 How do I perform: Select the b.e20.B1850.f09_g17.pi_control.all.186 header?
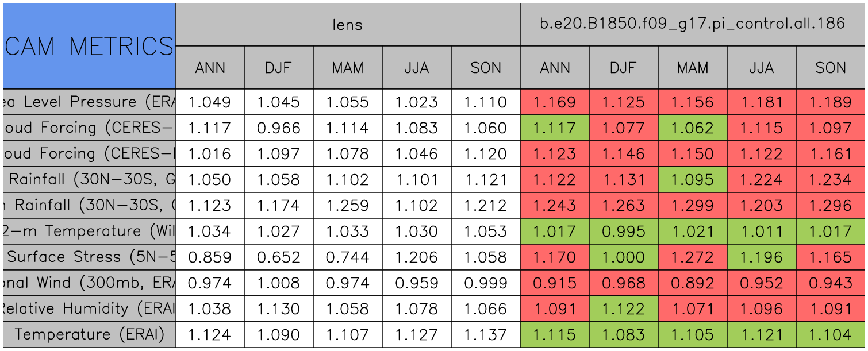(x=692, y=24)
